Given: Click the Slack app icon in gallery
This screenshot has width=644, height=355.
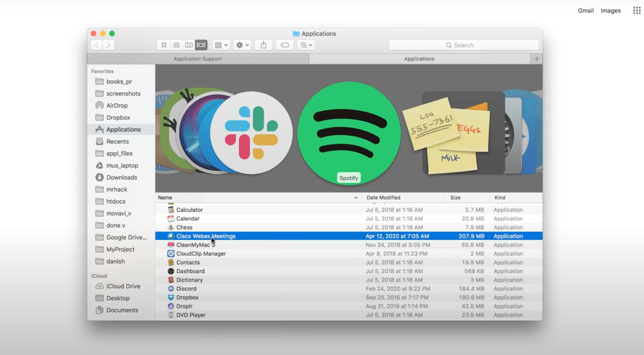Looking at the screenshot, I should 252,133.
